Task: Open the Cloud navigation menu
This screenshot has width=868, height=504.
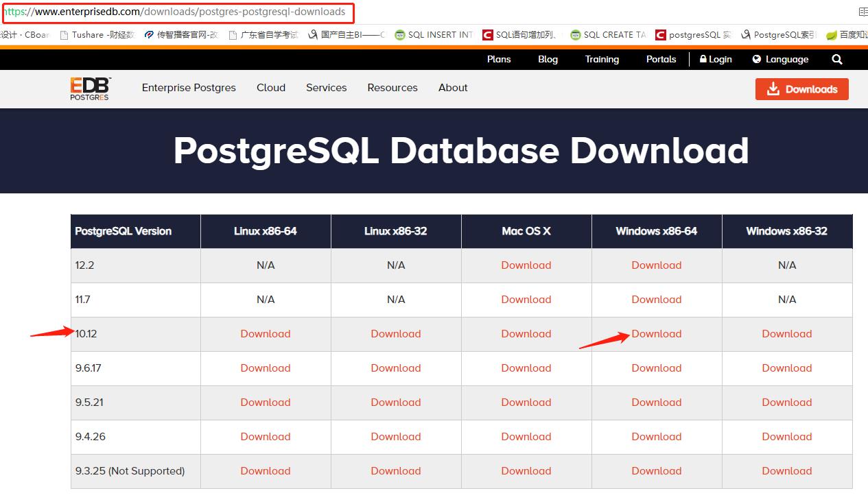Action: click(271, 88)
